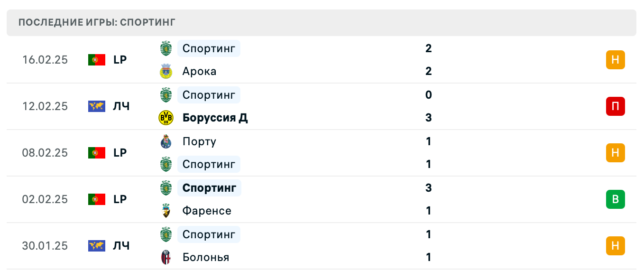The height and width of the screenshot is (280, 644).
Task: Select the Farense club badge
Action: (165, 211)
